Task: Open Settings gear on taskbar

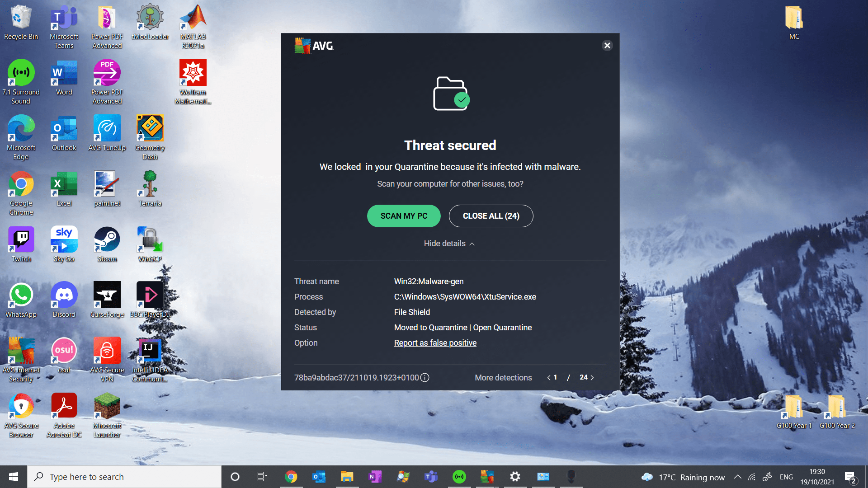Action: coord(515,477)
